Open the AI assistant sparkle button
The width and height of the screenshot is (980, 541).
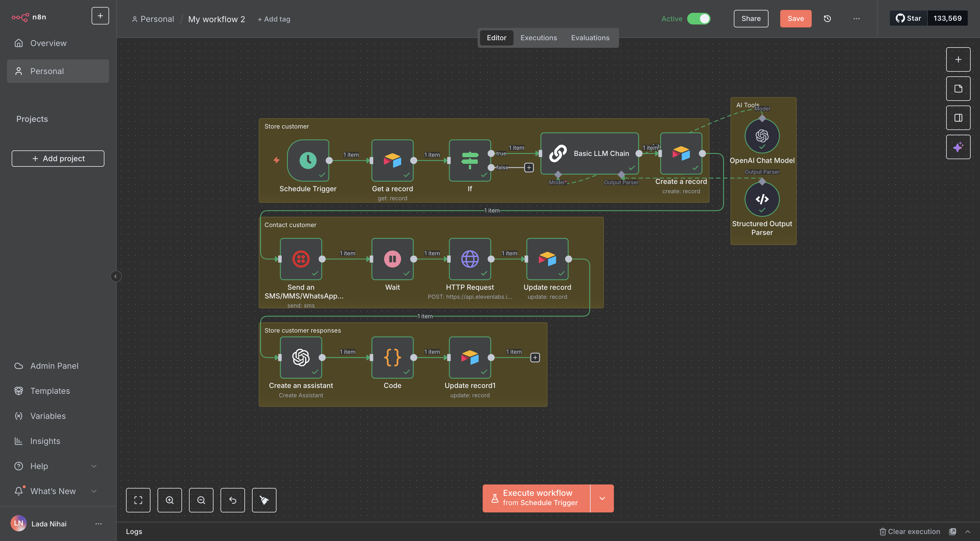(x=958, y=147)
